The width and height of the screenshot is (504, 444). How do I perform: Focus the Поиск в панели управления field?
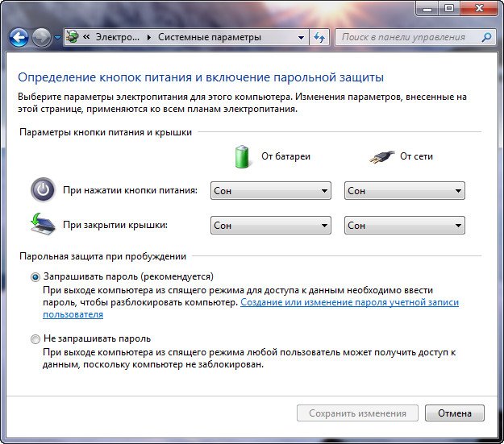pos(415,38)
